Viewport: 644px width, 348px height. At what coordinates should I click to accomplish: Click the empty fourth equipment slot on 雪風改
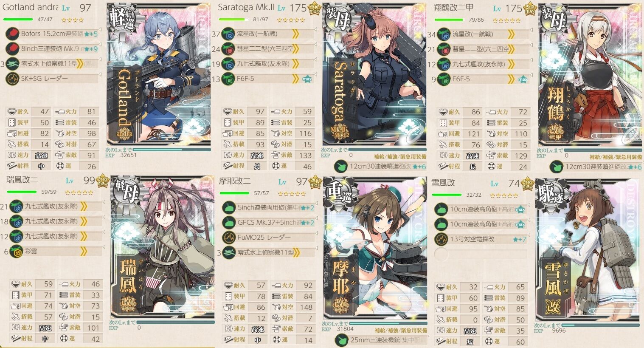[x=480, y=254]
